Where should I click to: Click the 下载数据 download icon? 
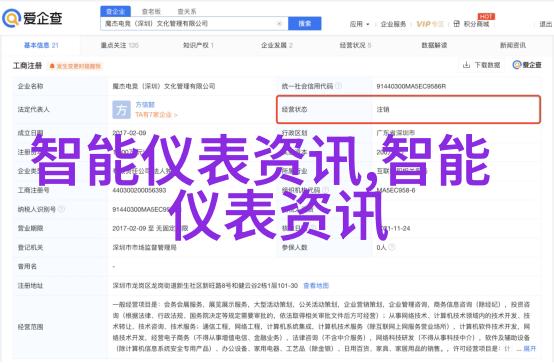point(466,65)
